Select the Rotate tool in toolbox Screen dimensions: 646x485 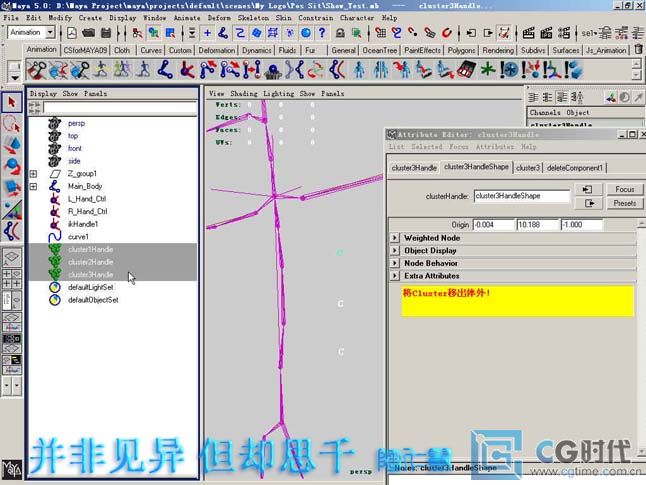click(12, 166)
